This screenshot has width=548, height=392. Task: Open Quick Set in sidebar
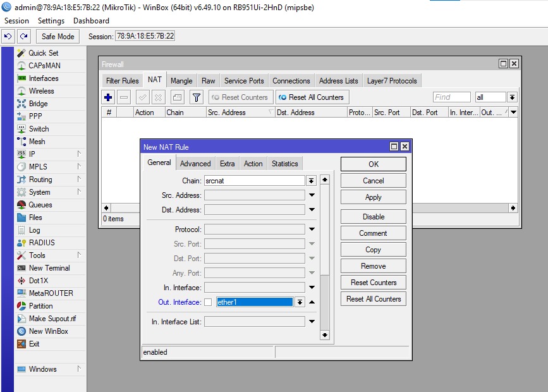(x=51, y=53)
